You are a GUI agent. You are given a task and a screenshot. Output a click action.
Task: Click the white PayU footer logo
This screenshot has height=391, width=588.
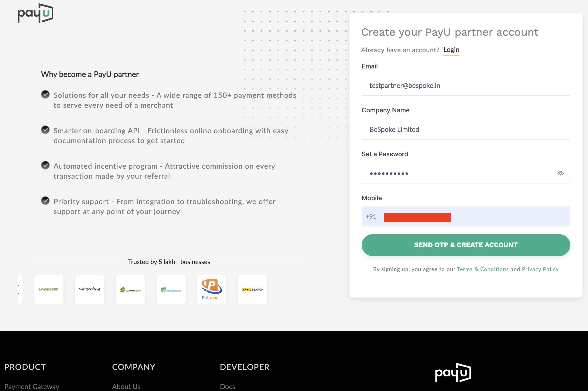pyautogui.click(x=453, y=373)
